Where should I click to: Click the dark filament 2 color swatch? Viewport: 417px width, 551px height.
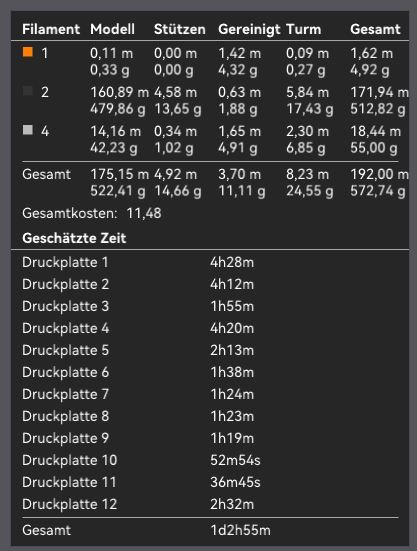[28, 91]
